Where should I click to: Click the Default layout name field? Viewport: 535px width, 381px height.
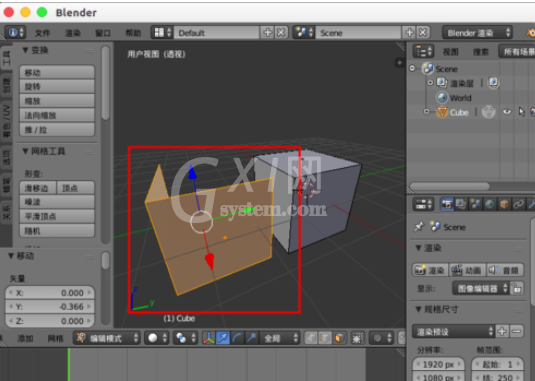coord(216,33)
